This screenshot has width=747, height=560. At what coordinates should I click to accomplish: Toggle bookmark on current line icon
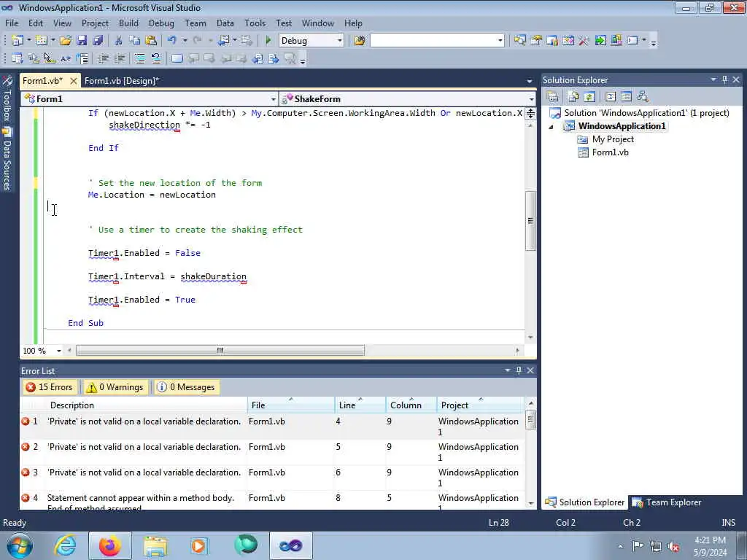point(177,58)
